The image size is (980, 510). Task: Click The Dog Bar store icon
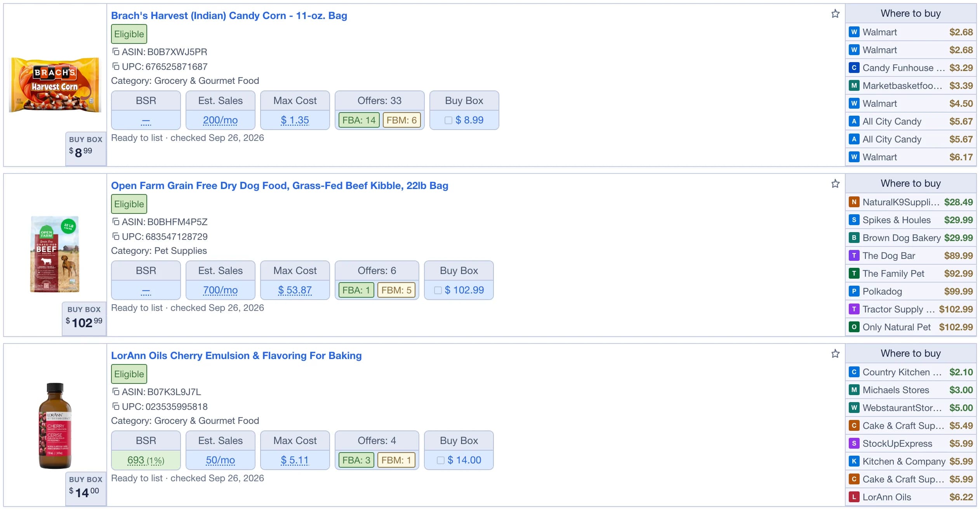854,255
